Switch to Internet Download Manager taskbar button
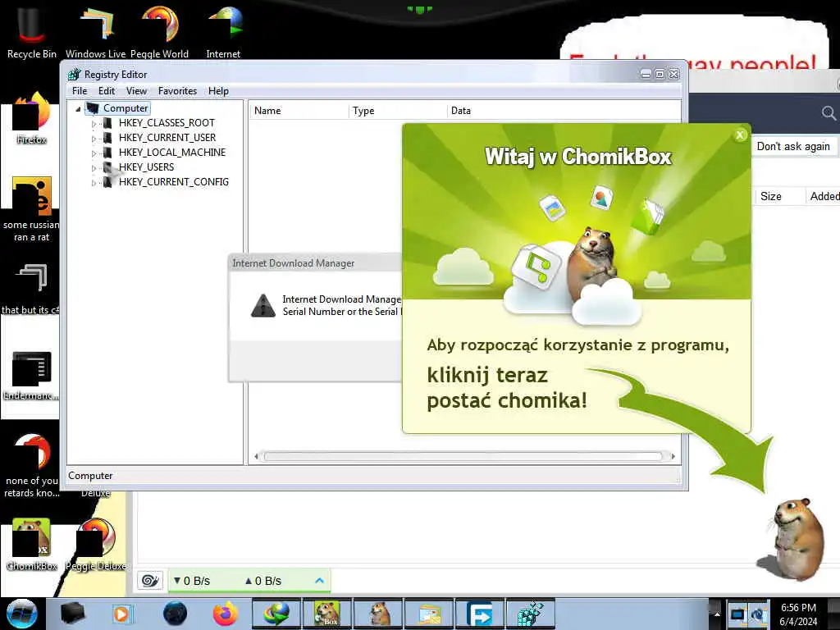The image size is (840, 630). click(x=276, y=614)
